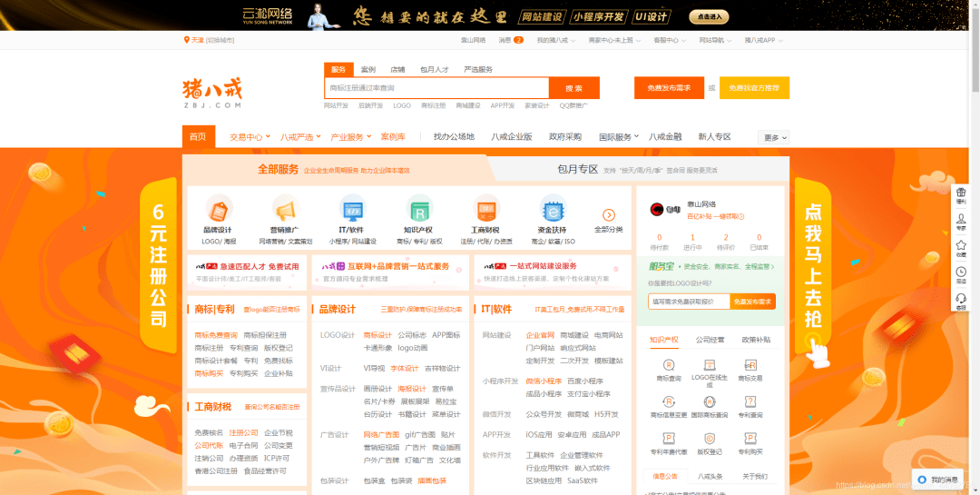Click the 商标免费查询 link
980x495 pixels.
coord(216,335)
